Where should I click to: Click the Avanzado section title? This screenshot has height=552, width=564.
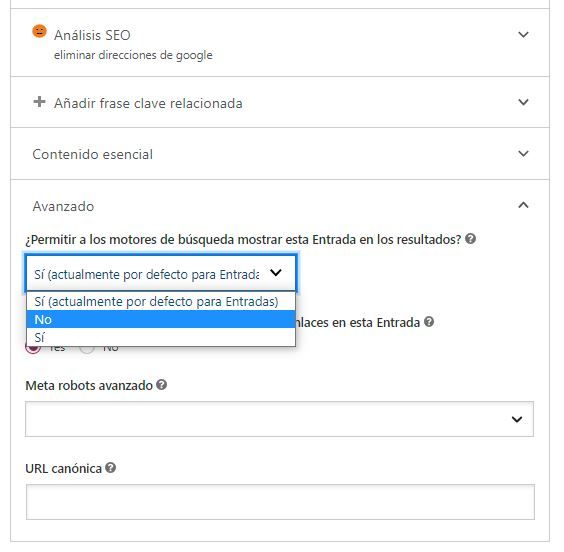coord(63,206)
